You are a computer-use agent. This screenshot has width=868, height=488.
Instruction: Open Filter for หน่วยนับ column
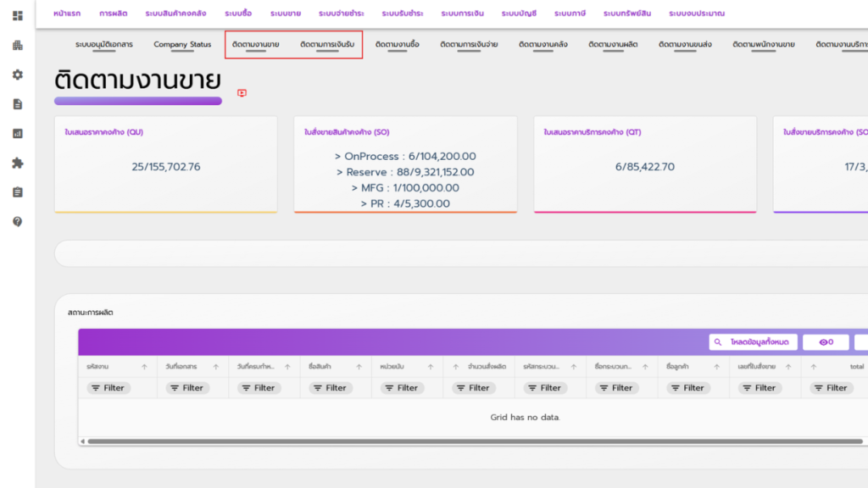coord(401,388)
